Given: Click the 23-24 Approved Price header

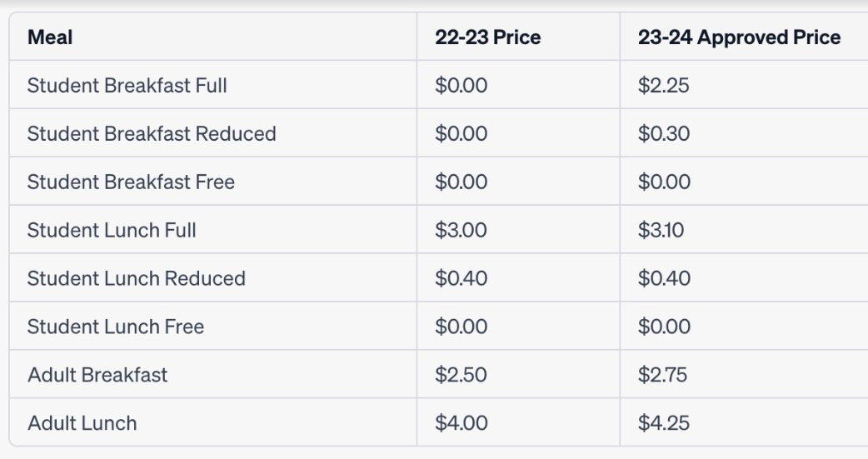Looking at the screenshot, I should point(739,37).
